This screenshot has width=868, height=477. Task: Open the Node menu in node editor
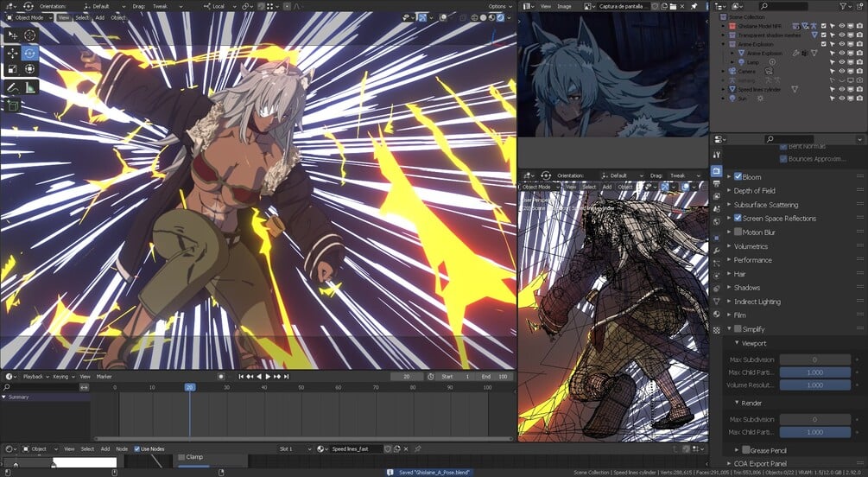tap(122, 448)
